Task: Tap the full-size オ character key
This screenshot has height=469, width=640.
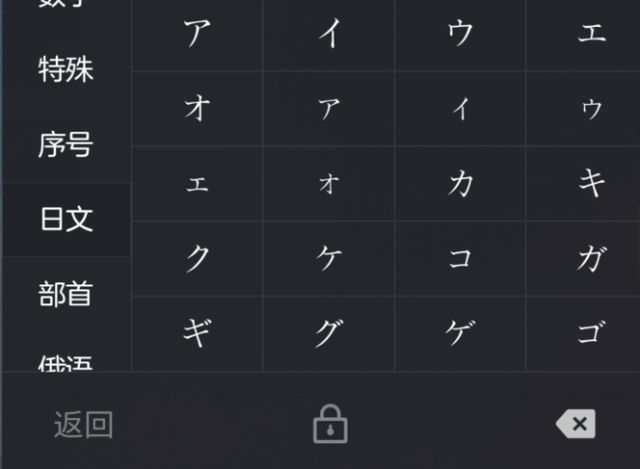Action: (197, 109)
